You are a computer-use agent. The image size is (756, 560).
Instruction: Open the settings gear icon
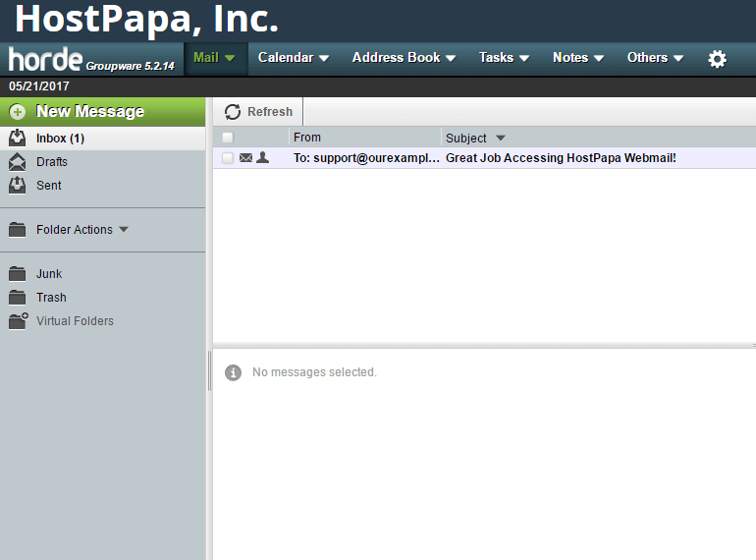(x=717, y=59)
